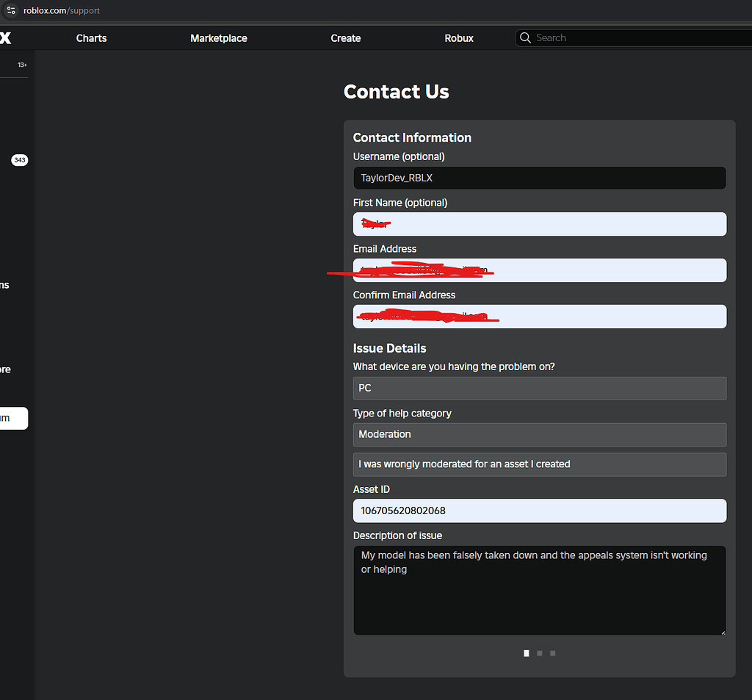Open the wrongly moderated asset subcategory dropdown

[x=540, y=464]
